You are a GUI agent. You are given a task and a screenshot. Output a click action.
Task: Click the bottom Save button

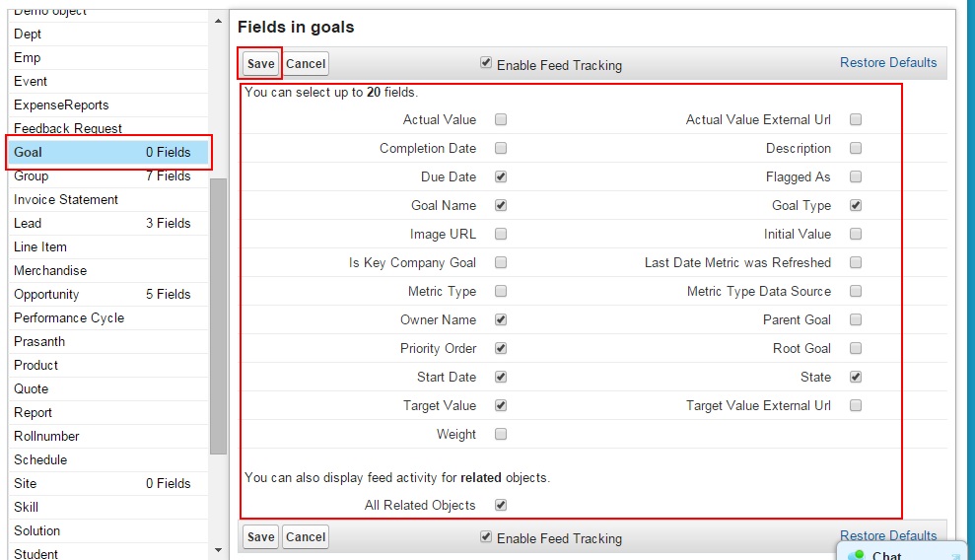(x=260, y=537)
